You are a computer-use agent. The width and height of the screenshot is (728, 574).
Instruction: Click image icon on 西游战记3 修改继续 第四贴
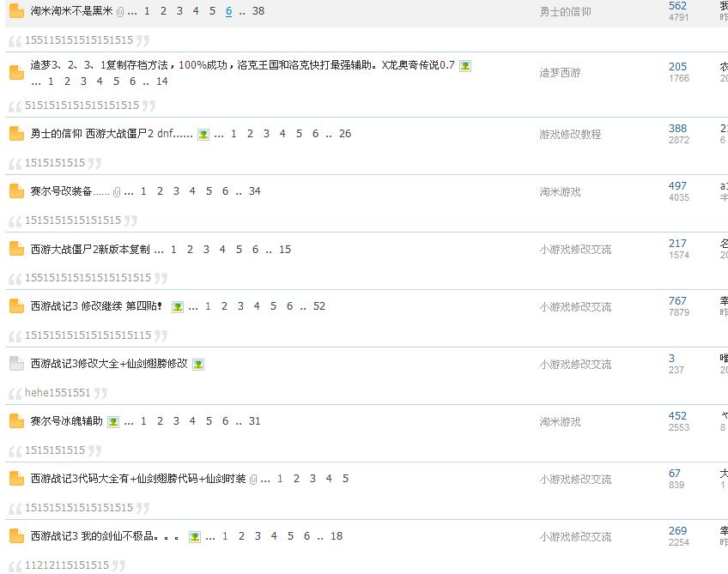pos(178,306)
